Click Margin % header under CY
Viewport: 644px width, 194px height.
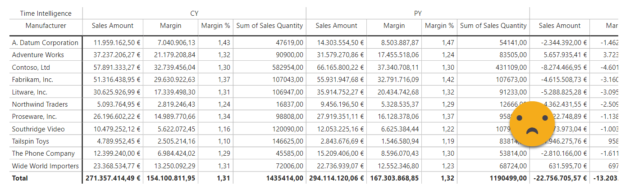pos(215,26)
